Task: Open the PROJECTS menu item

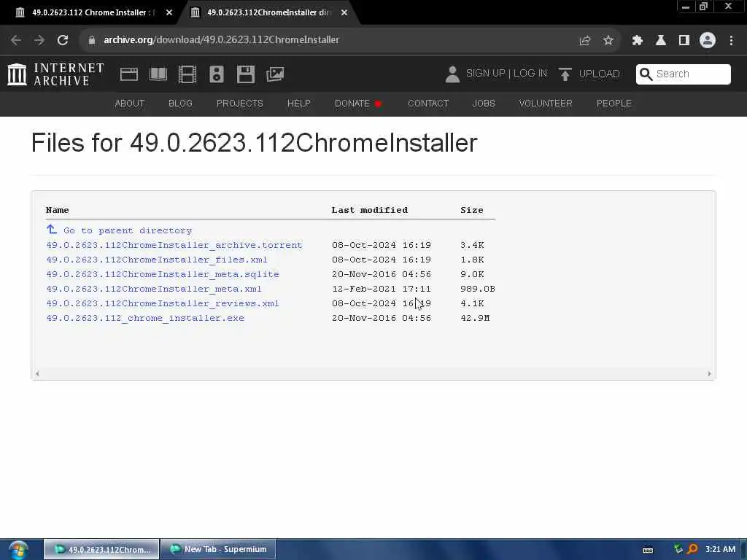Action: [239, 104]
